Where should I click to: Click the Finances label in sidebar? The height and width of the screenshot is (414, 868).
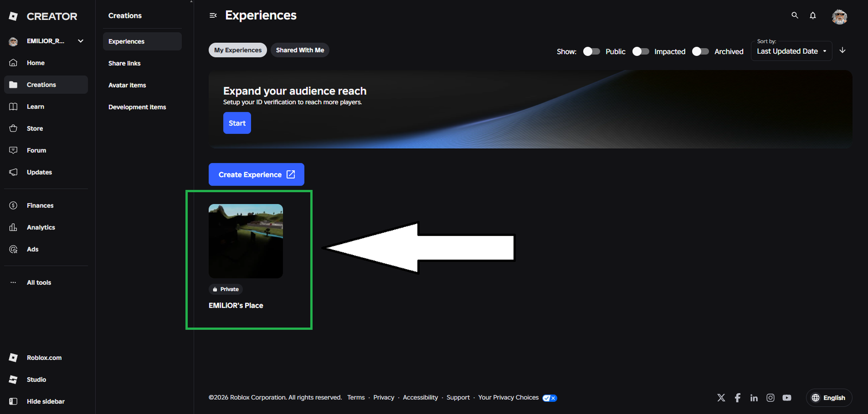(40, 206)
